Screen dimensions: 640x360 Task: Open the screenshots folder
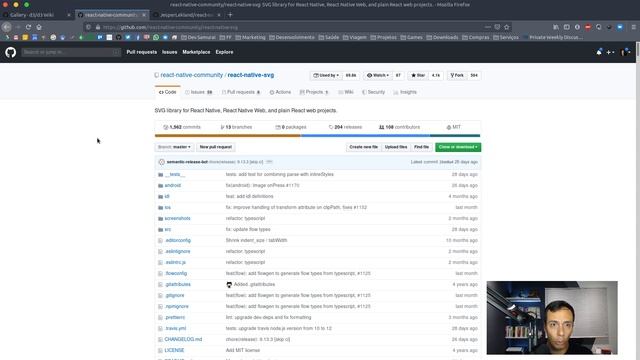pyautogui.click(x=178, y=218)
